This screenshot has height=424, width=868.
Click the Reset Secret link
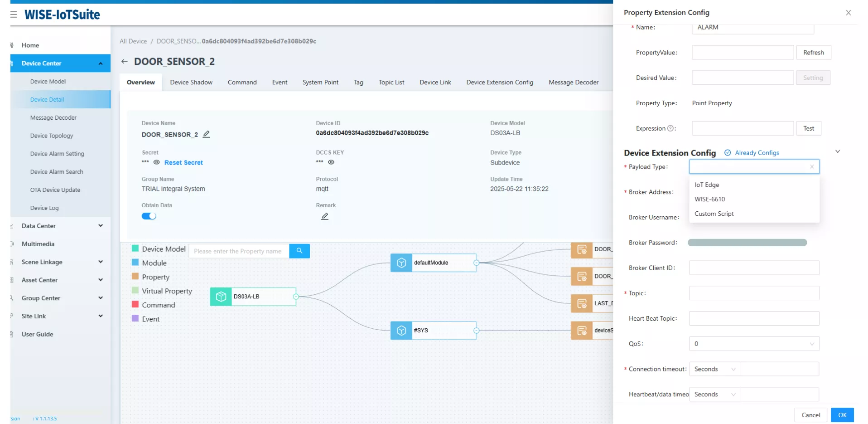coord(183,162)
